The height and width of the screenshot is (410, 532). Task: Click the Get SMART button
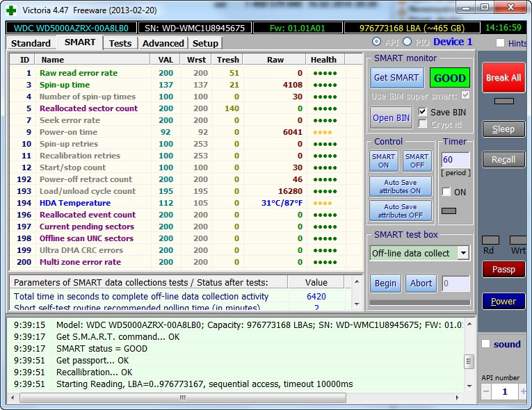(396, 78)
